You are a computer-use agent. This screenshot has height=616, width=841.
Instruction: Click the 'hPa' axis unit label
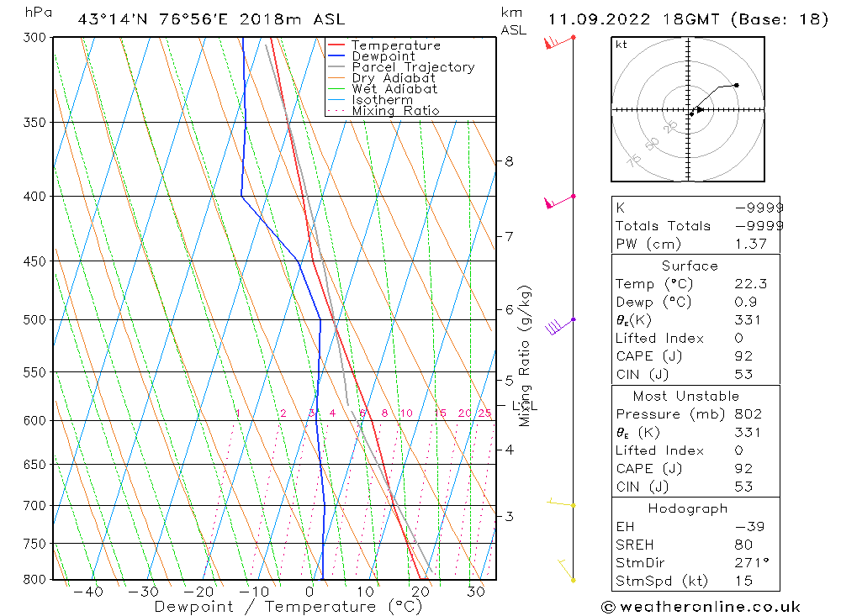(39, 13)
